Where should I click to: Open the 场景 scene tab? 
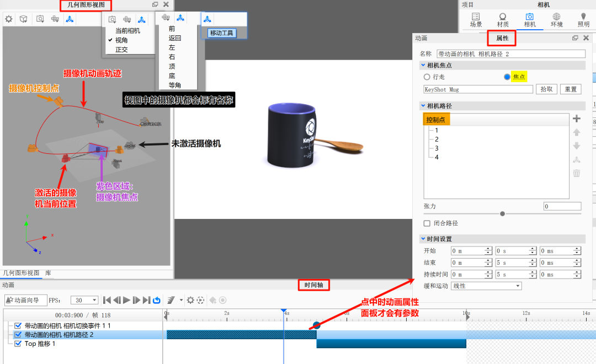tap(476, 20)
